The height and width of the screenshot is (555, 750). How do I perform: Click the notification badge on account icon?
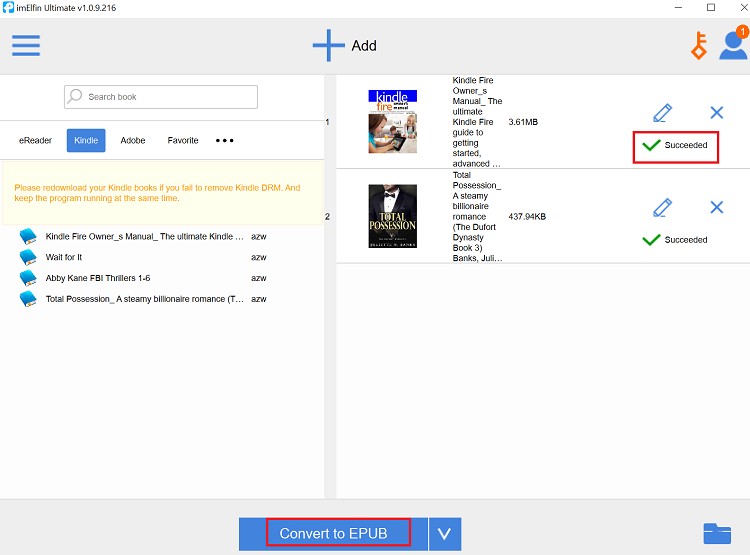point(742,32)
